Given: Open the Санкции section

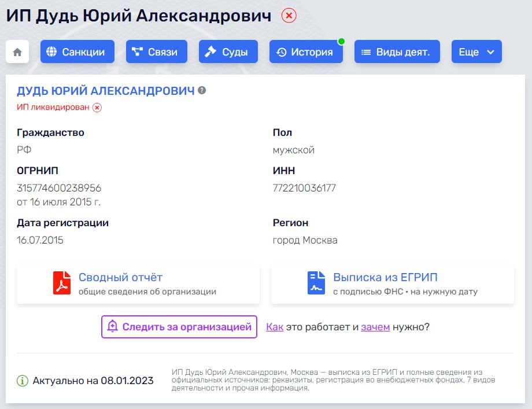Looking at the screenshot, I should click(x=77, y=51).
